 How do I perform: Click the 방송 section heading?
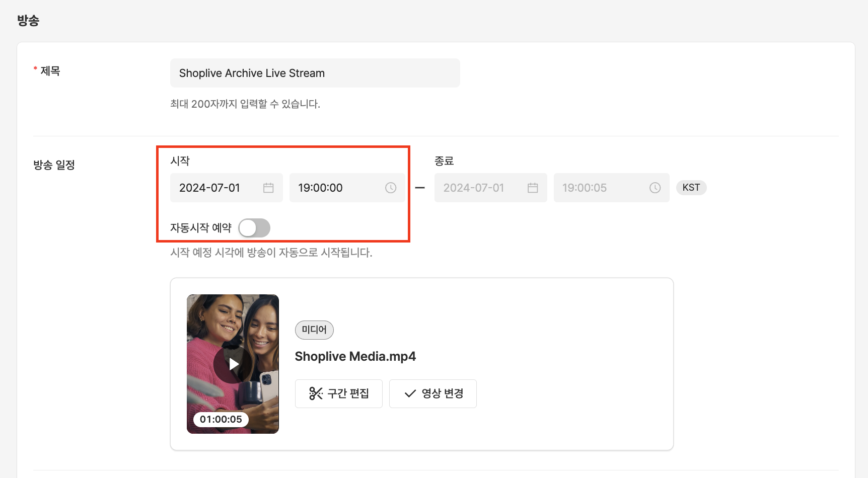tap(28, 21)
